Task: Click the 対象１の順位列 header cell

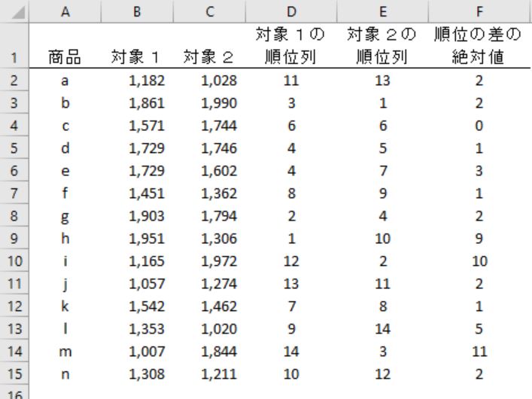Action: point(290,45)
